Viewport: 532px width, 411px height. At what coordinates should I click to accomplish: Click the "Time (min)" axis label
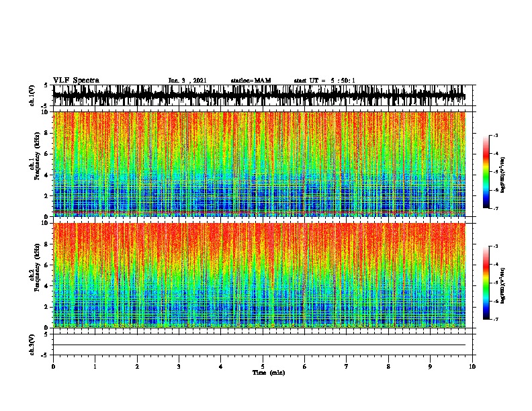269,373
